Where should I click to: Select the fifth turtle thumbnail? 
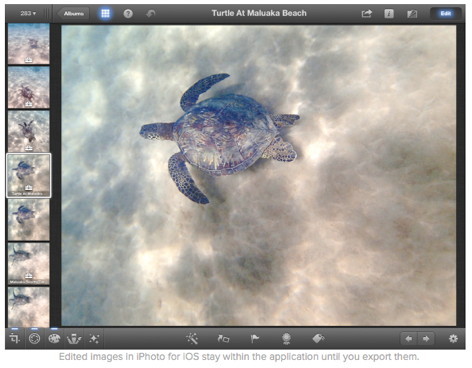click(x=29, y=220)
